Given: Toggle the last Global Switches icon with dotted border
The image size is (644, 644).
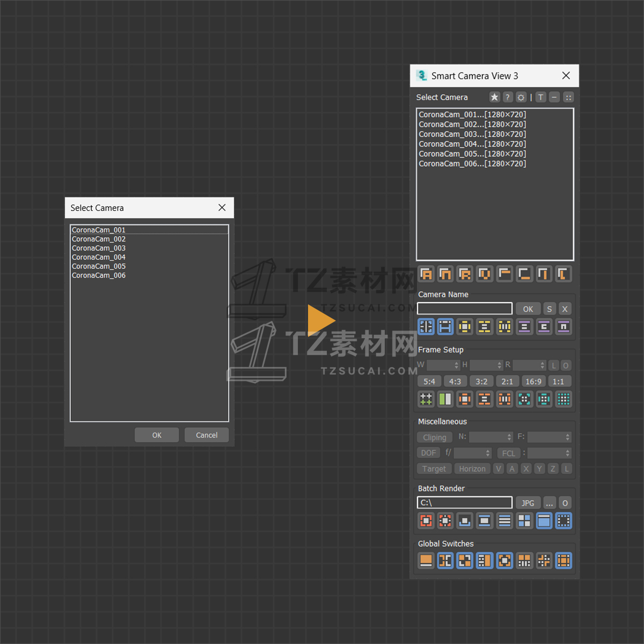Looking at the screenshot, I should [x=563, y=561].
